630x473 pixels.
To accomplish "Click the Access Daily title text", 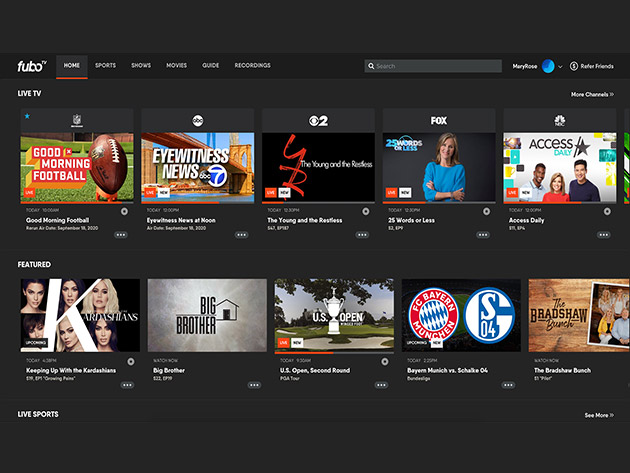I will (526, 220).
